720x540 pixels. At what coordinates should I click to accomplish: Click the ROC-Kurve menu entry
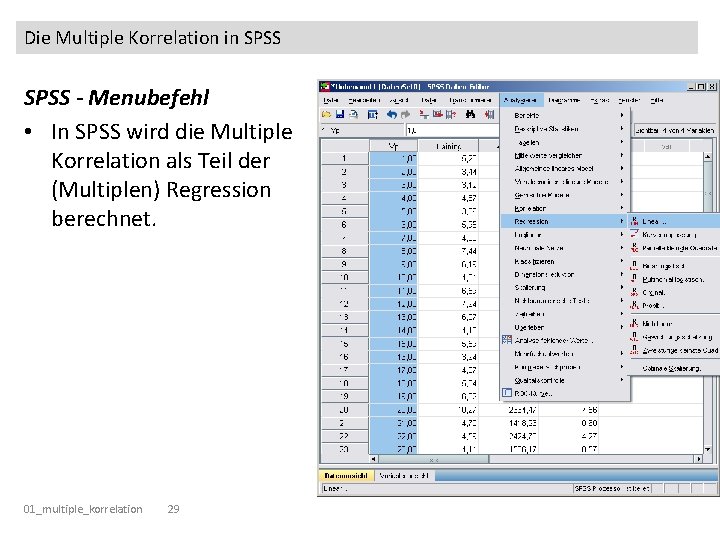pyautogui.click(x=565, y=394)
